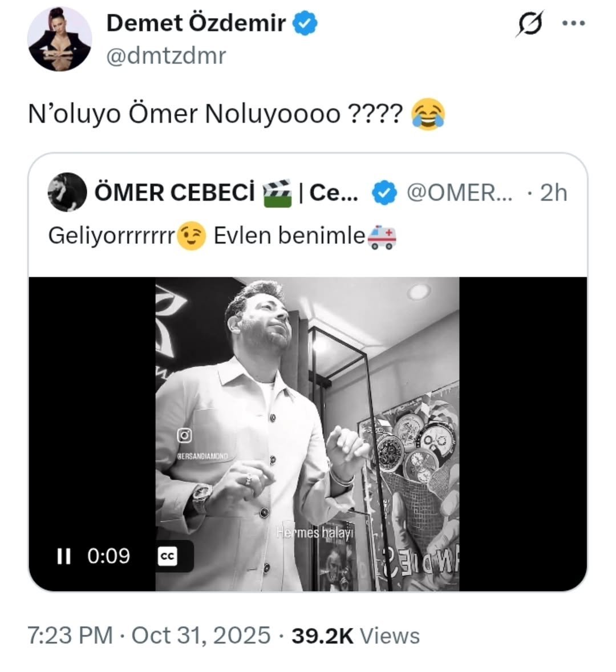Click the Instagram logo watermark in video
This screenshot has height=672, width=616.
[185, 436]
